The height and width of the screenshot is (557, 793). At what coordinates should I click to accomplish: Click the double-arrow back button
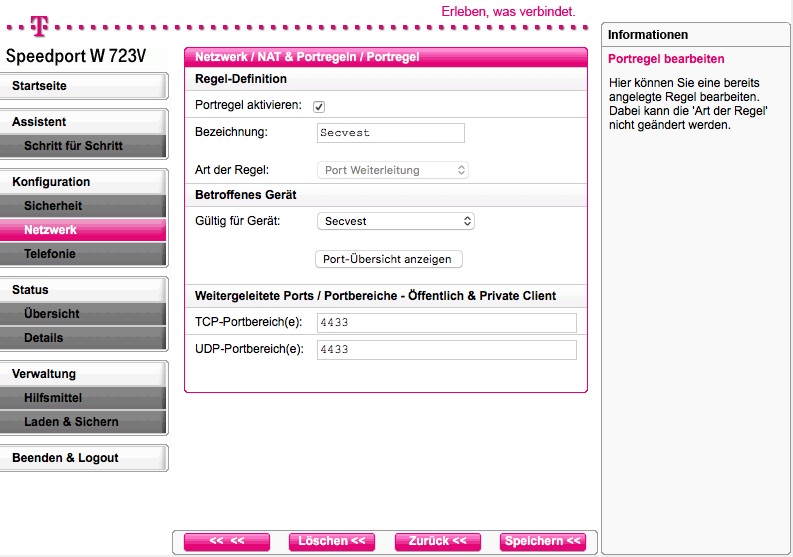227,541
